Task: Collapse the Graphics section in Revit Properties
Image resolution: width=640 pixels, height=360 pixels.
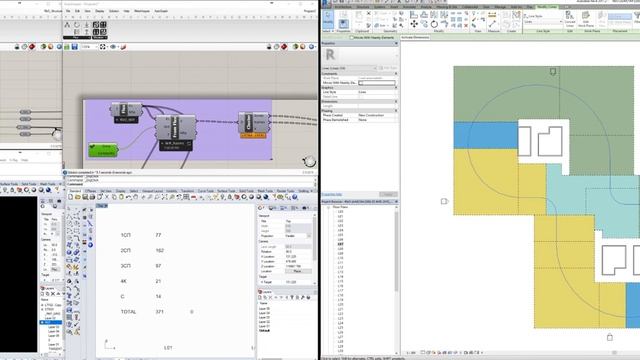Action: pos(396,87)
